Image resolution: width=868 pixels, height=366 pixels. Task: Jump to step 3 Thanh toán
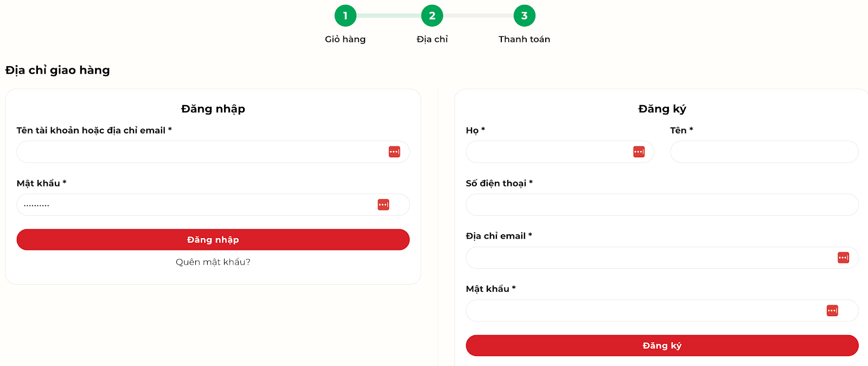(x=524, y=16)
